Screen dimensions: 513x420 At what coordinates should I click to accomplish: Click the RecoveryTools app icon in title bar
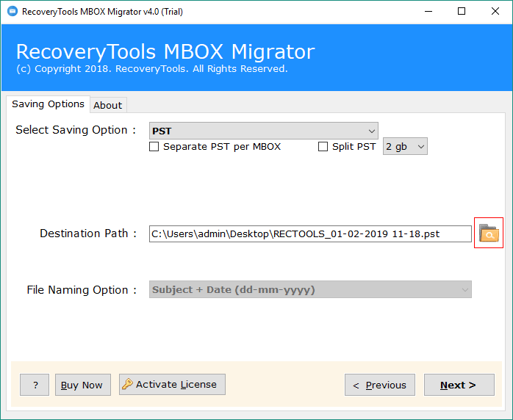point(12,12)
